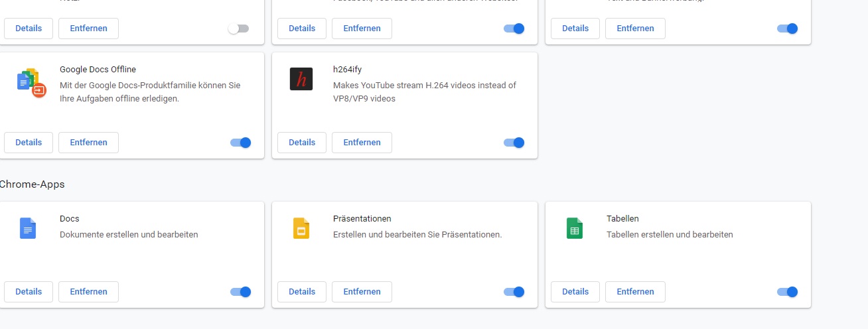Click the h264ify extension icon
This screenshot has height=329, width=868.
(301, 79)
